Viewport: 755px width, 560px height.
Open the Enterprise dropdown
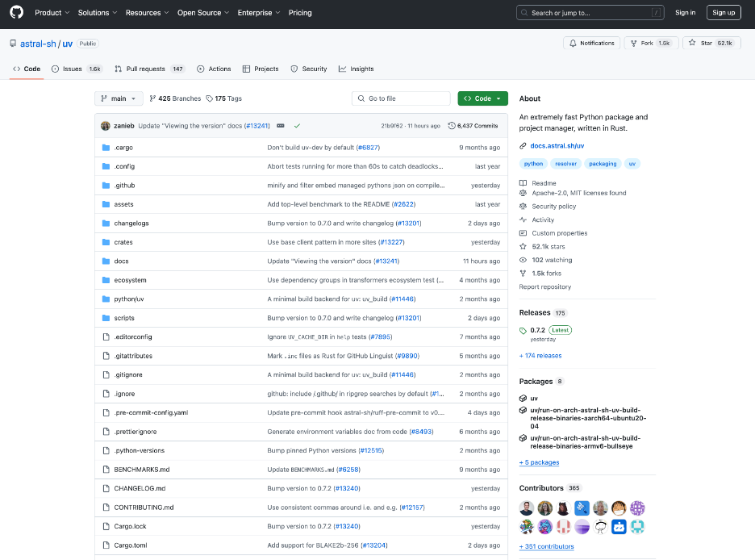259,13
